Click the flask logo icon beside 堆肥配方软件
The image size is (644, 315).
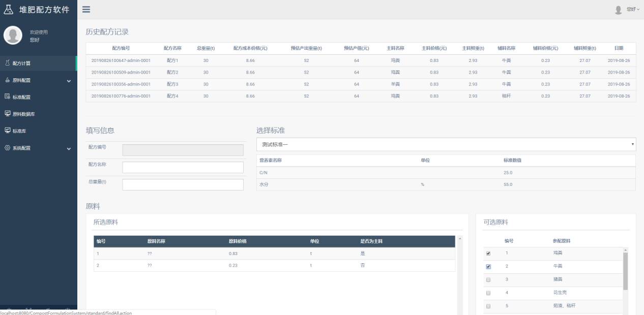point(9,9)
